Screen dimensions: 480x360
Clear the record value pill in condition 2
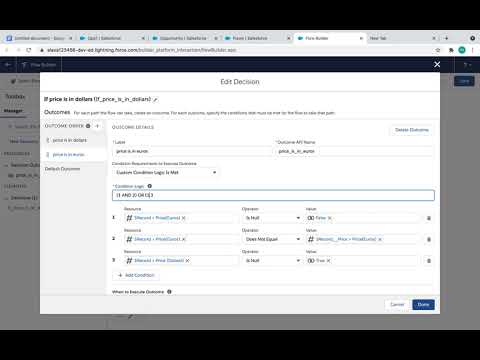pyautogui.click(x=380, y=239)
